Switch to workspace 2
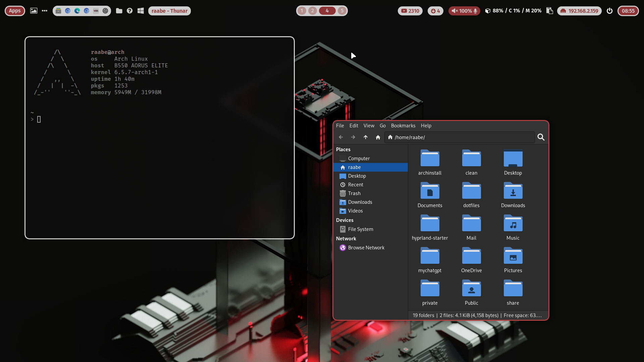Screen dimensions: 644x362 tap(313, 11)
